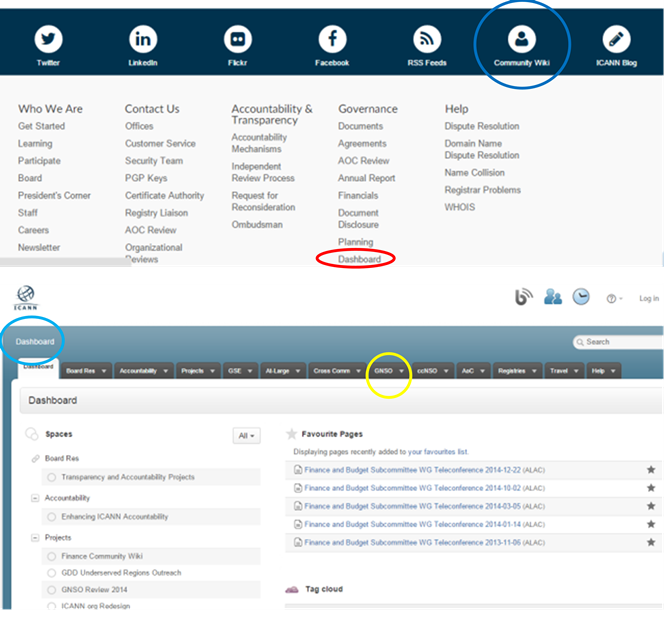Unfavourite star for 2013-11-06 teleconference
This screenshot has width=664, height=626.
tap(651, 543)
